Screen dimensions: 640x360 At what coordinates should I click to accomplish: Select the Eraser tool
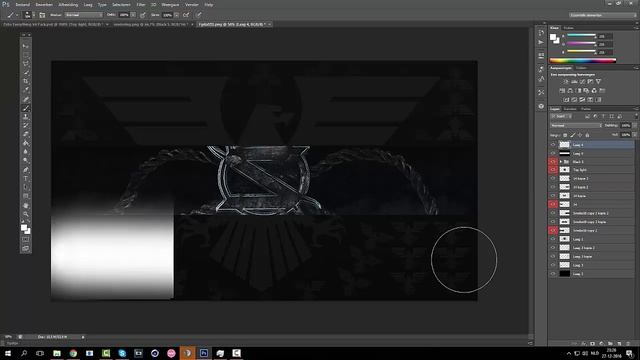tap(26, 134)
